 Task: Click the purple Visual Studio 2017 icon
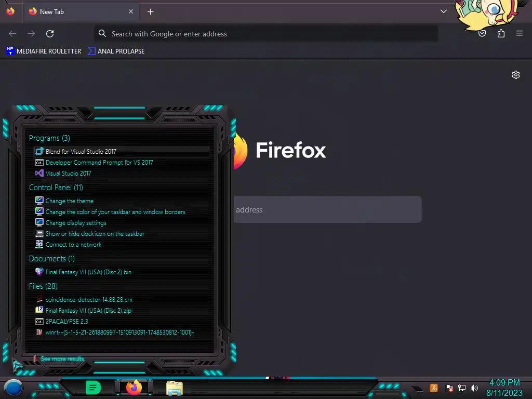coord(39,174)
